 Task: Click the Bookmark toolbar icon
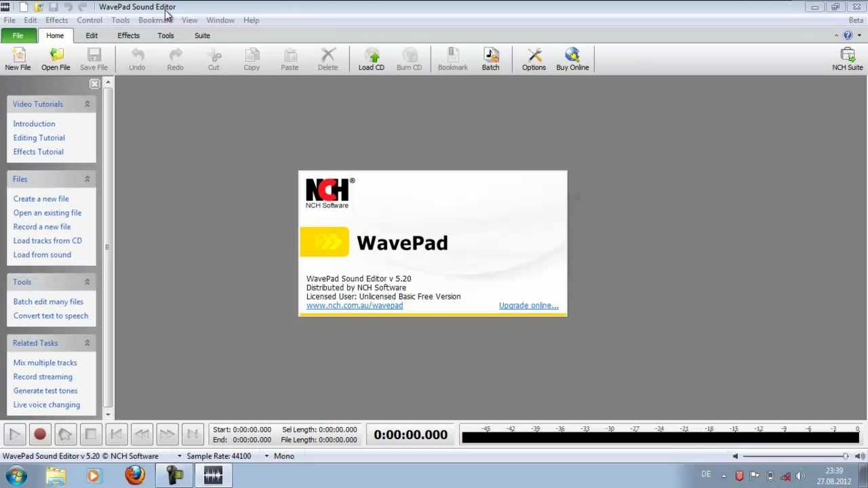click(452, 59)
